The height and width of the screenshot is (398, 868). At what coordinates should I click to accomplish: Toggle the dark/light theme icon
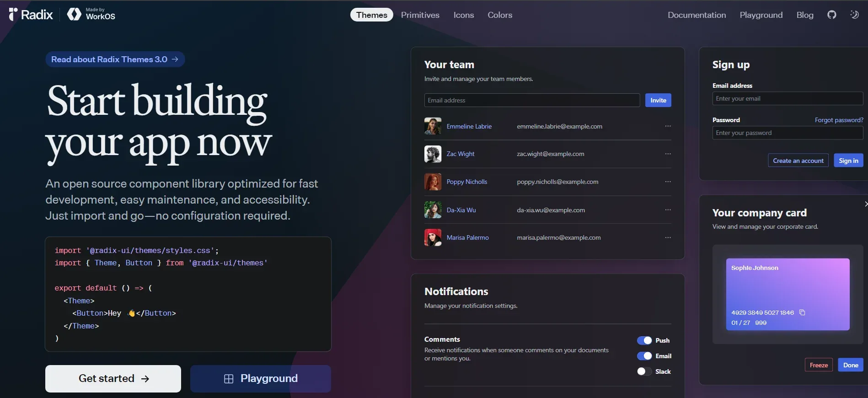854,15
